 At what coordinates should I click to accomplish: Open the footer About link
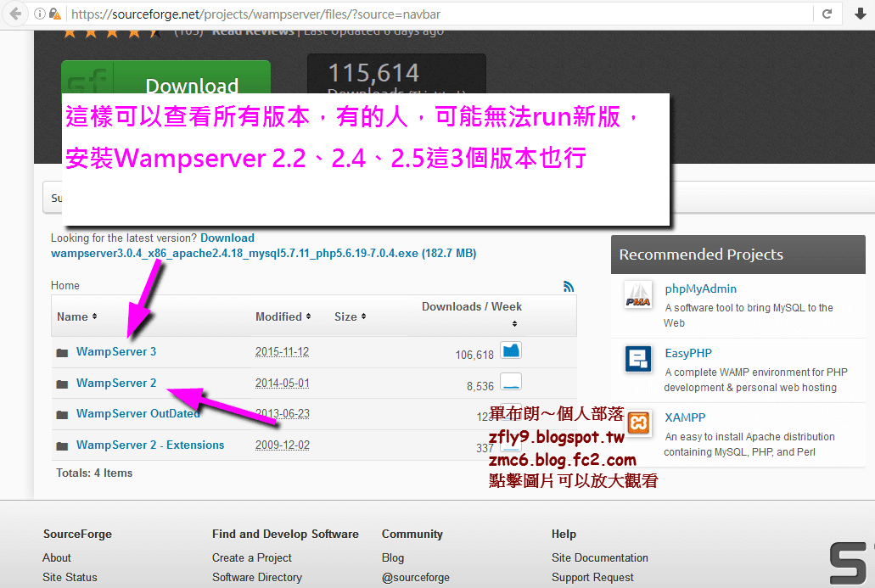click(x=57, y=557)
